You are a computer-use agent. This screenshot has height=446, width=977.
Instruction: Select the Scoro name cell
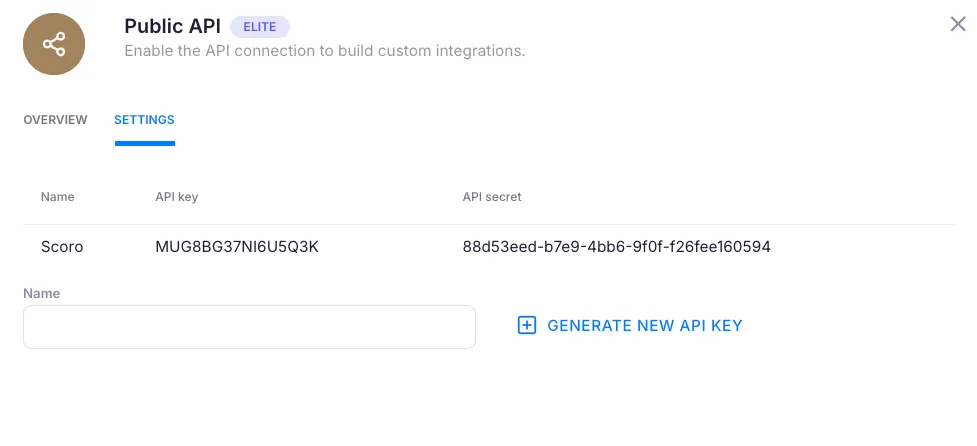tap(62, 246)
